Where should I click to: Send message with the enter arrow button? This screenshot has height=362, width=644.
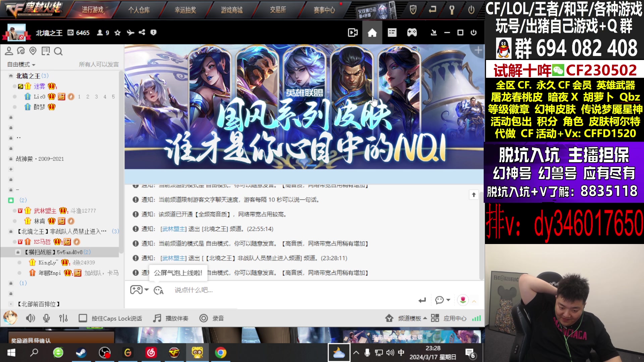pyautogui.click(x=422, y=300)
